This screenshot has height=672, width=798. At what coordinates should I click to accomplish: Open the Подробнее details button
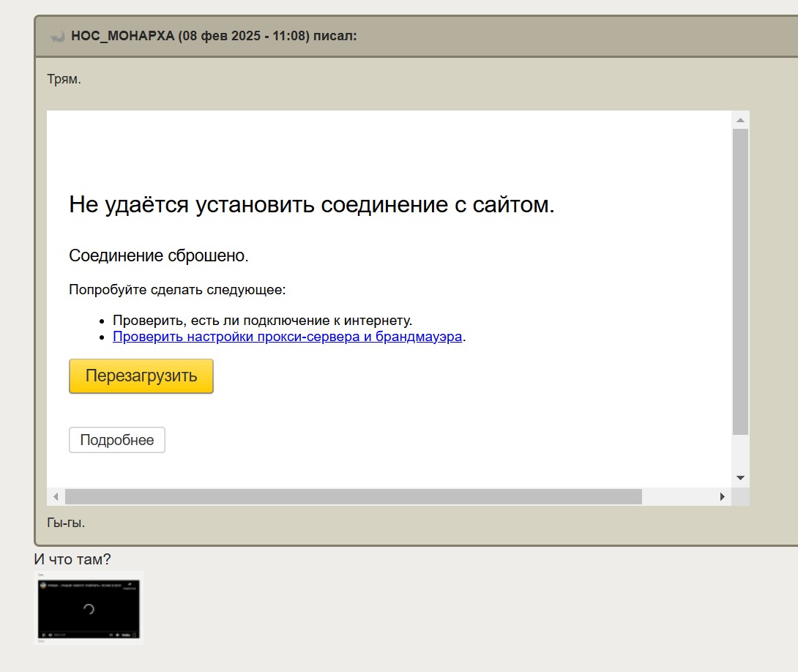[117, 440]
